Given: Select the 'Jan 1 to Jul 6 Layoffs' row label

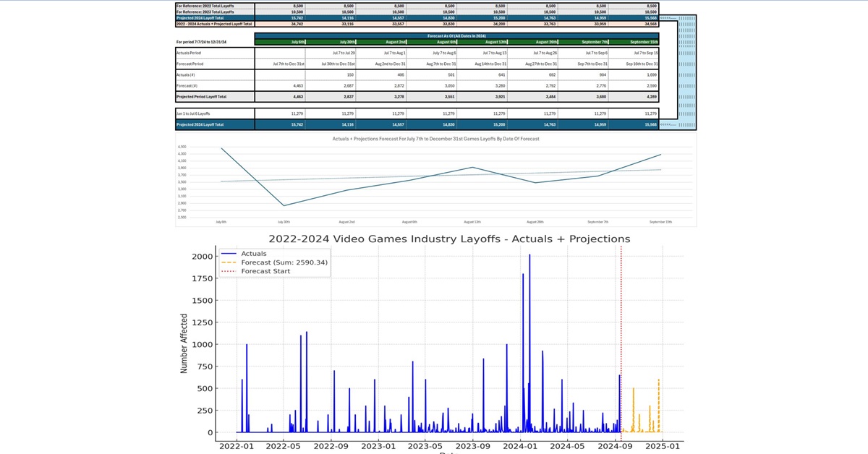Looking at the screenshot, I should pos(193,113).
